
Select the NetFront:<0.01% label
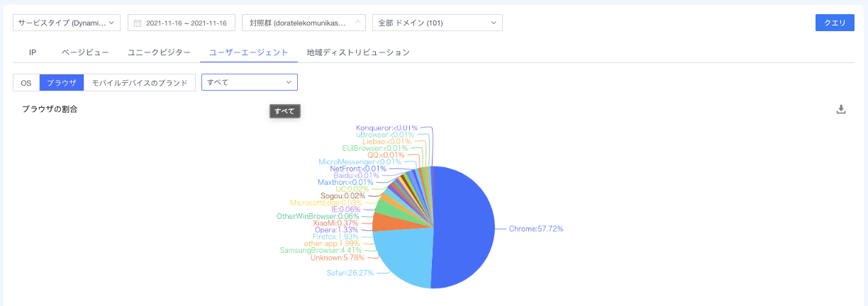pyautogui.click(x=358, y=169)
